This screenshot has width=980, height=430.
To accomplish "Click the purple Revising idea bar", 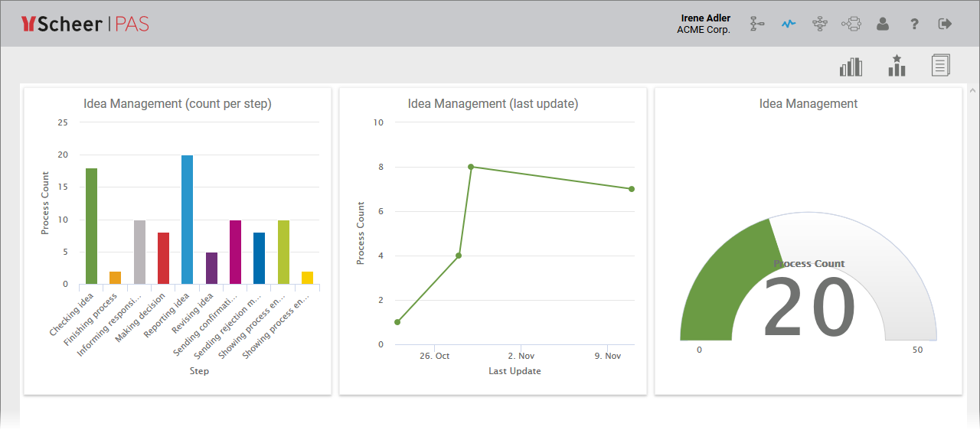I will [x=211, y=268].
